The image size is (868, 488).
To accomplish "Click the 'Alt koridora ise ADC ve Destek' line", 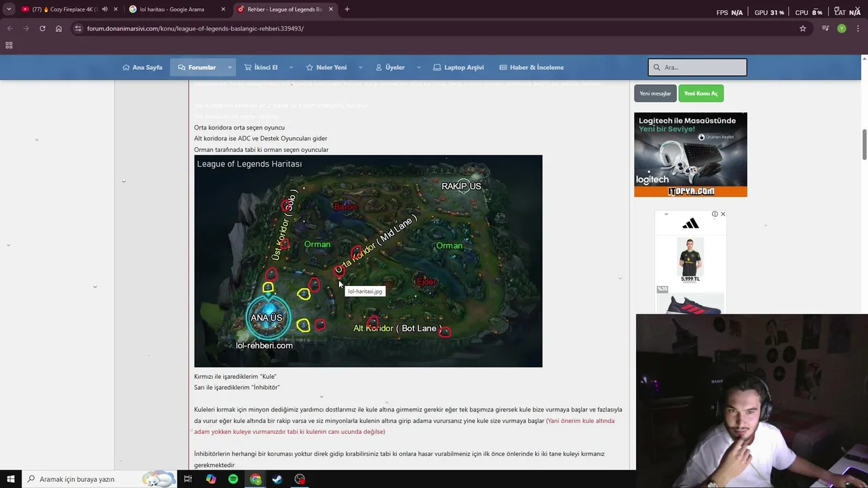I will [x=260, y=138].
